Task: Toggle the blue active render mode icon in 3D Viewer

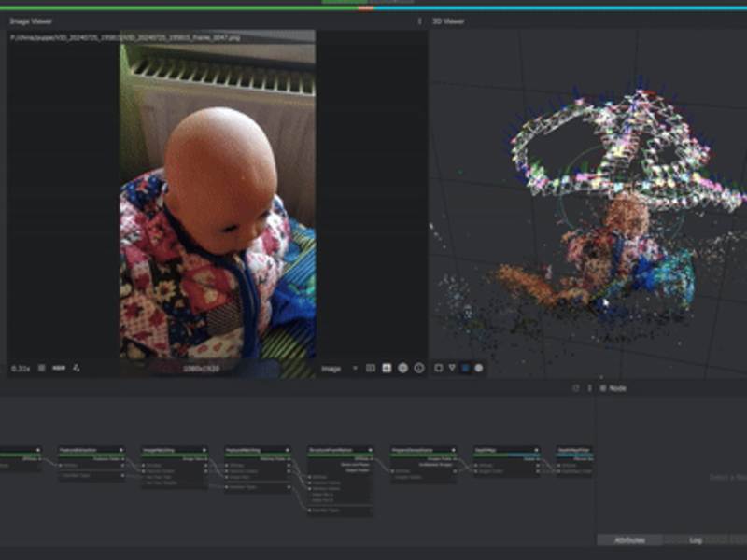Action: point(465,368)
